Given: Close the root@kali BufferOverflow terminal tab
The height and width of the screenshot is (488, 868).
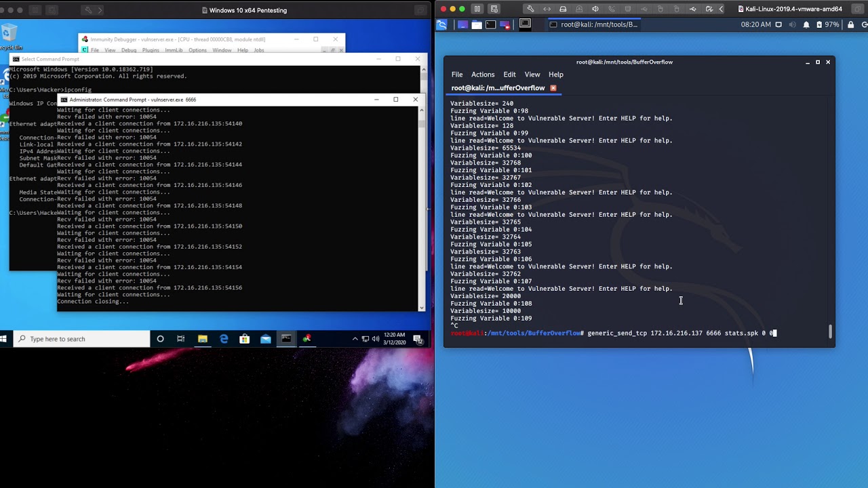Looking at the screenshot, I should (x=553, y=88).
